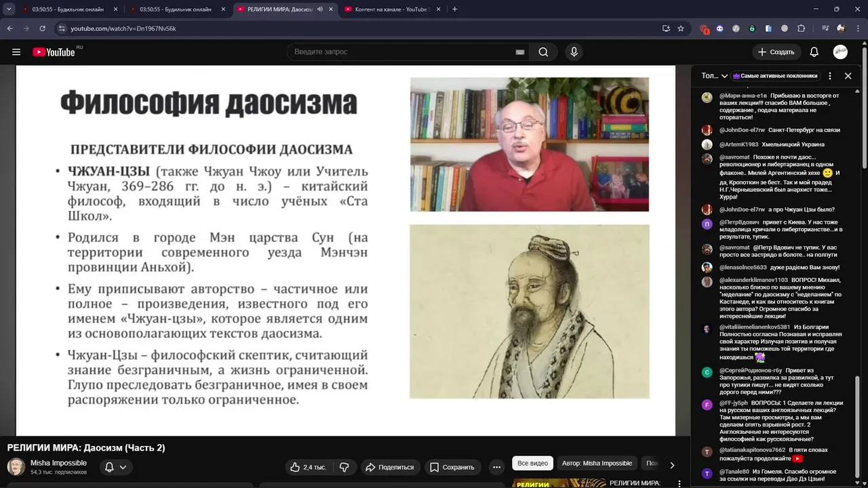Click the 'Создать' button
The height and width of the screenshot is (488, 868).
pos(776,52)
